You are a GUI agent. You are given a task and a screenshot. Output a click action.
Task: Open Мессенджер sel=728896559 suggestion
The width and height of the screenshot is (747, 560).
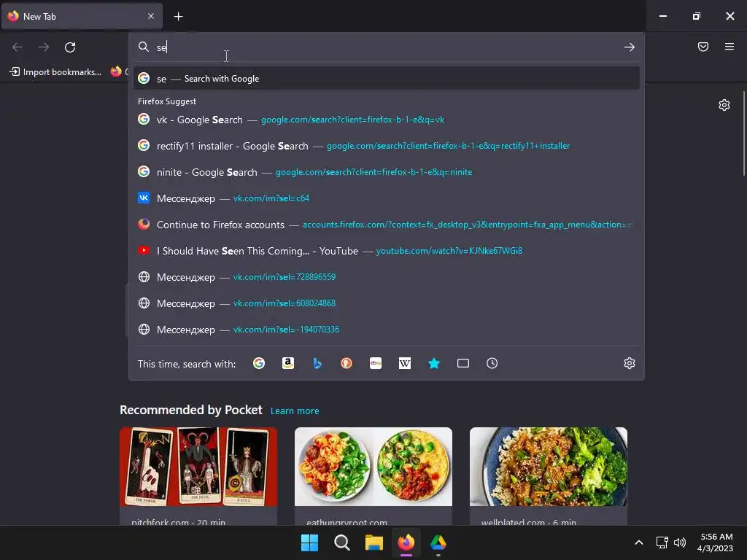(387, 276)
